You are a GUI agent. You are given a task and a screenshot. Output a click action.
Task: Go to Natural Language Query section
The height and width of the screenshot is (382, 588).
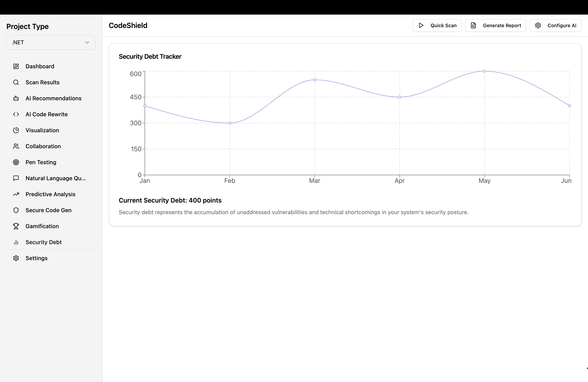(x=56, y=178)
